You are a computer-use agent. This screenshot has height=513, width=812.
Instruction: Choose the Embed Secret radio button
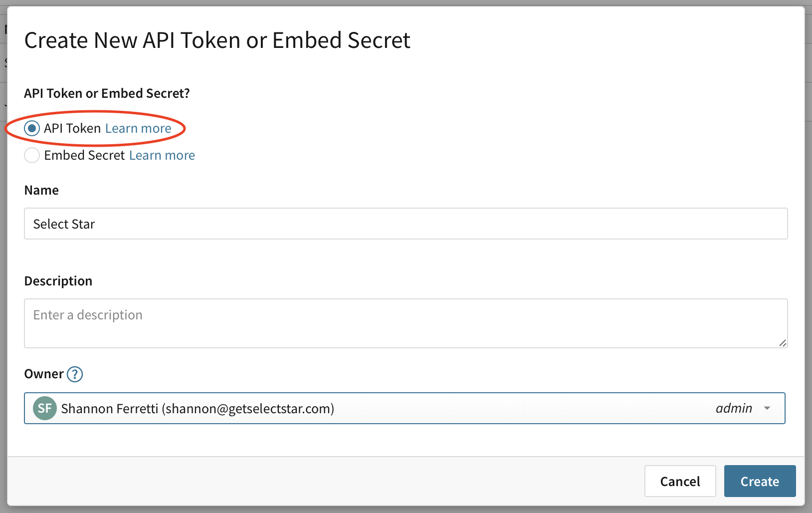coord(32,155)
